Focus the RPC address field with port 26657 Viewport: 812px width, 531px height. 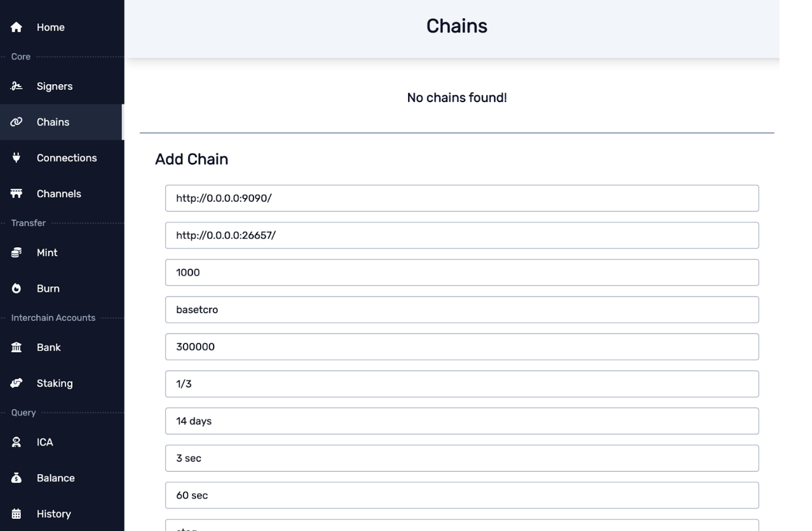[462, 235]
